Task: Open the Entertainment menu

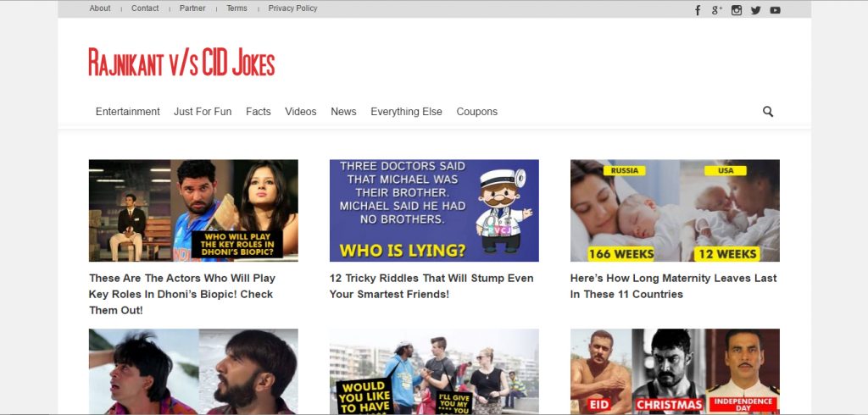Action: tap(128, 111)
